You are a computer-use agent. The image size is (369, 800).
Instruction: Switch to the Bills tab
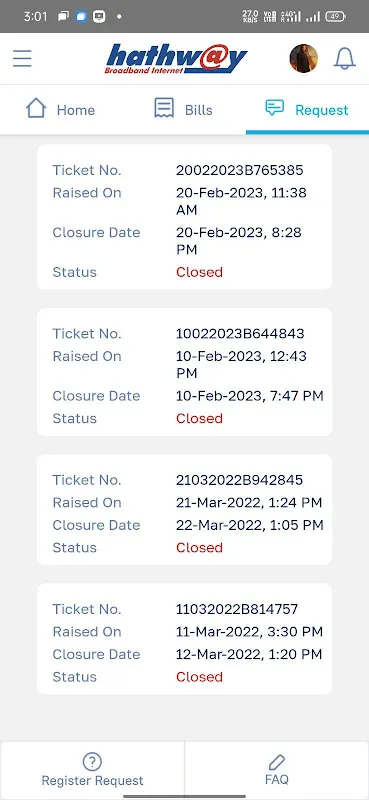coord(184,109)
